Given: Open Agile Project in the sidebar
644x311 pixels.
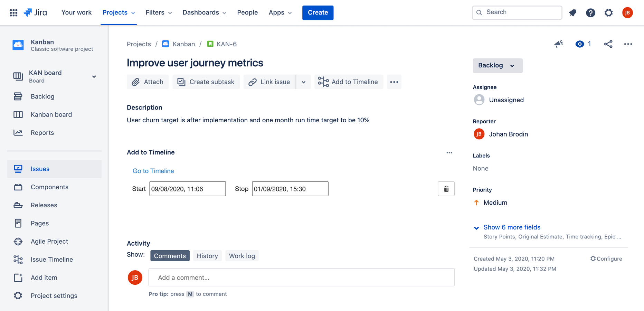Looking at the screenshot, I should (54, 241).
